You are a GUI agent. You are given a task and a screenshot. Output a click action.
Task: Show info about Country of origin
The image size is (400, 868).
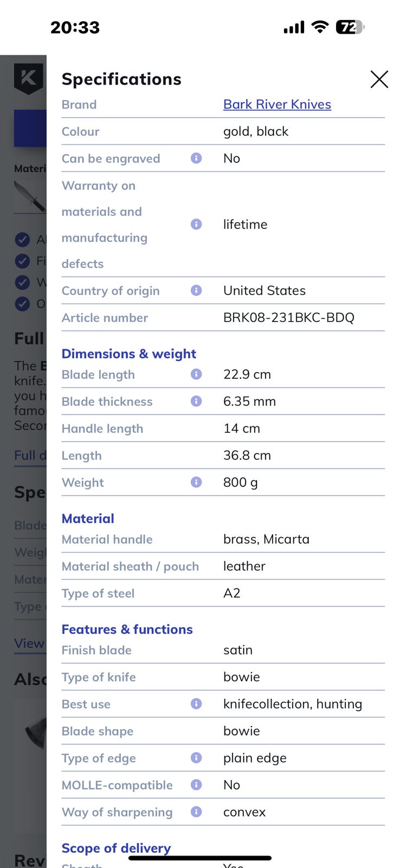[196, 290]
